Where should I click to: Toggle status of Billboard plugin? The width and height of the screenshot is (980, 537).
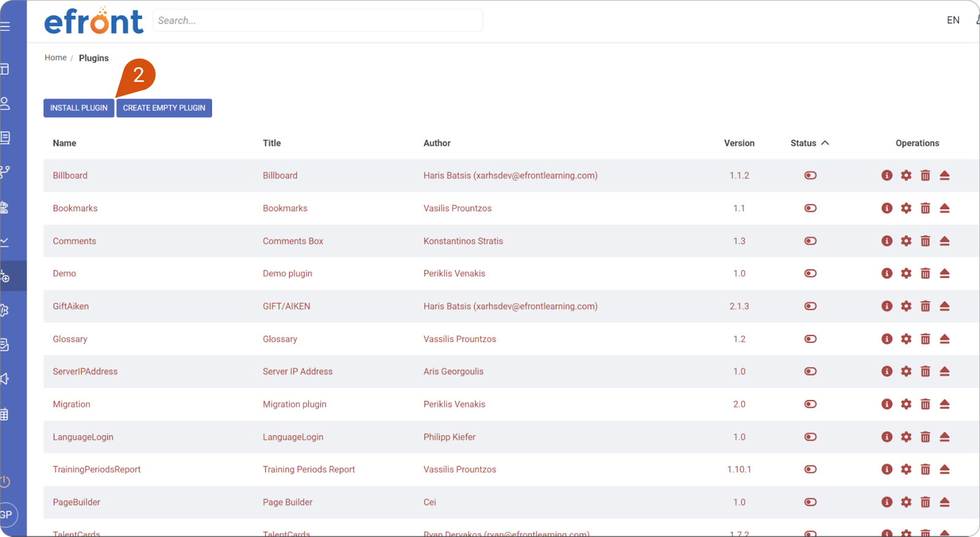[x=810, y=175]
